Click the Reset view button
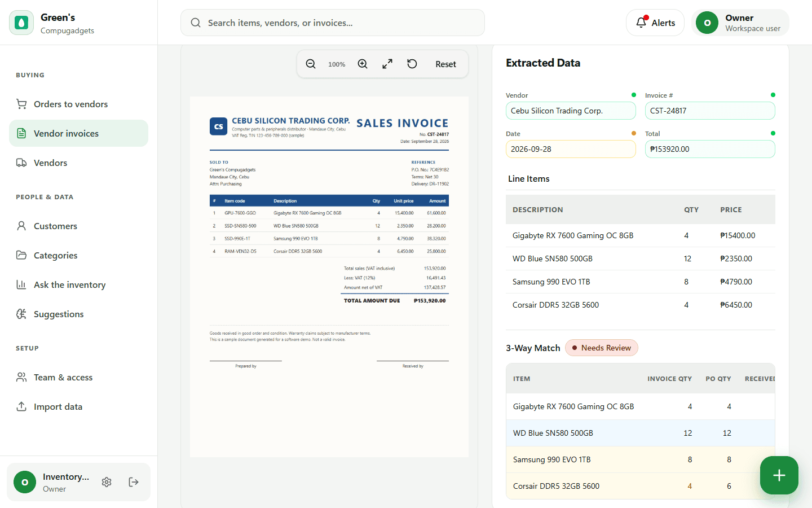812x508 pixels. point(445,64)
